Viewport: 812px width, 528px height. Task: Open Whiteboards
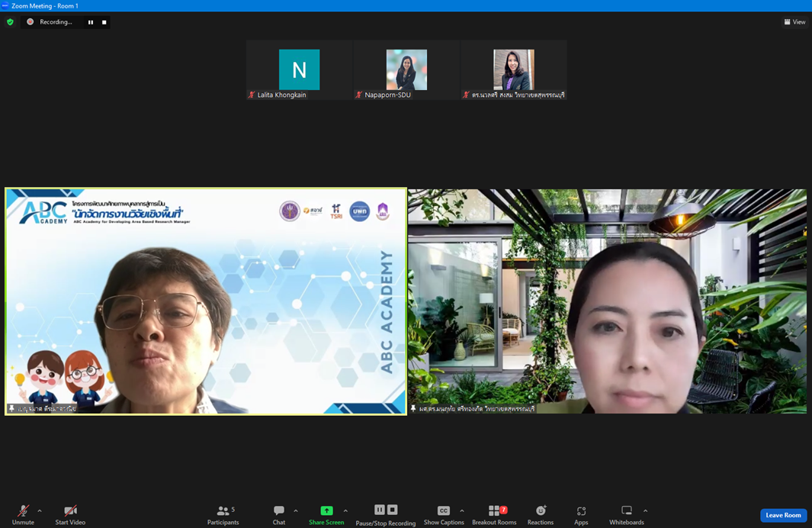click(627, 513)
